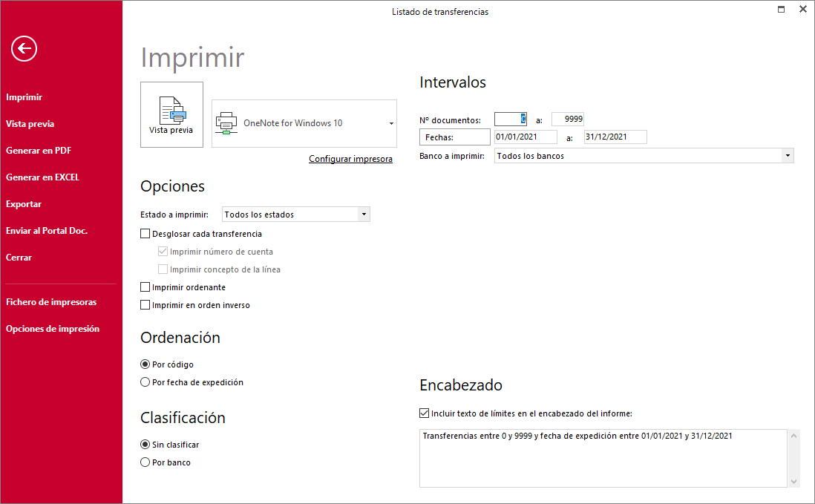This screenshot has height=504, width=815.
Task: Select Por banco classification radio
Action: (x=145, y=462)
